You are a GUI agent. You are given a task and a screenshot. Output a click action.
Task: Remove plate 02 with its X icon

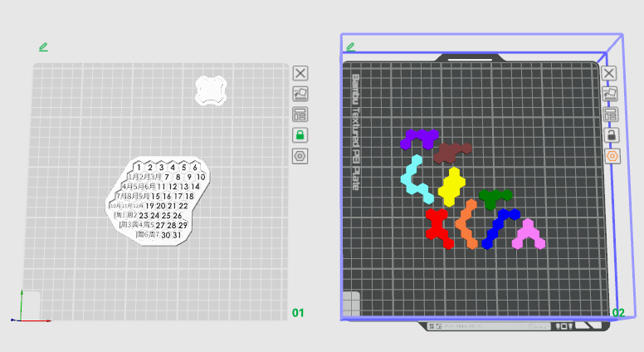click(608, 74)
